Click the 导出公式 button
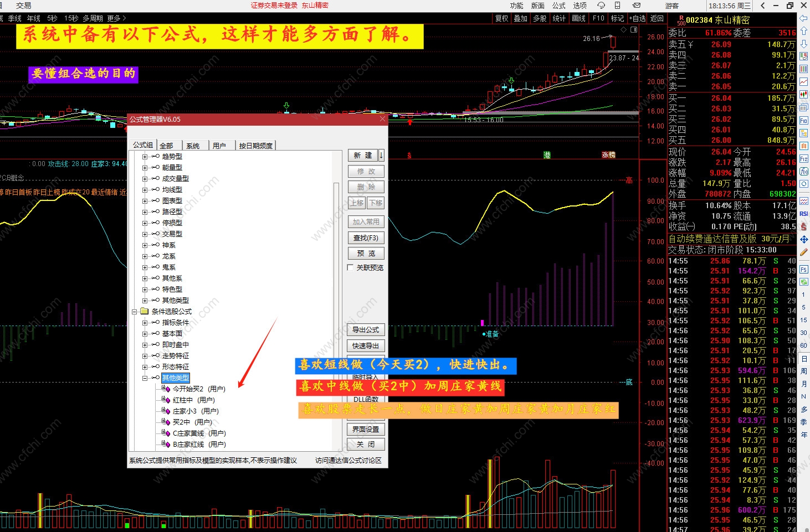 pyautogui.click(x=366, y=330)
